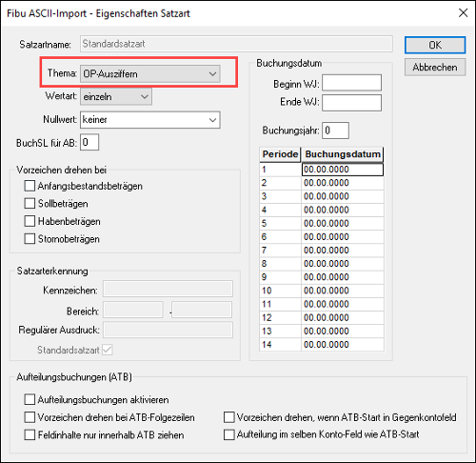
Task: Toggle Feldinhalte nur innerhalb ATB ziehen
Action: 30,434
